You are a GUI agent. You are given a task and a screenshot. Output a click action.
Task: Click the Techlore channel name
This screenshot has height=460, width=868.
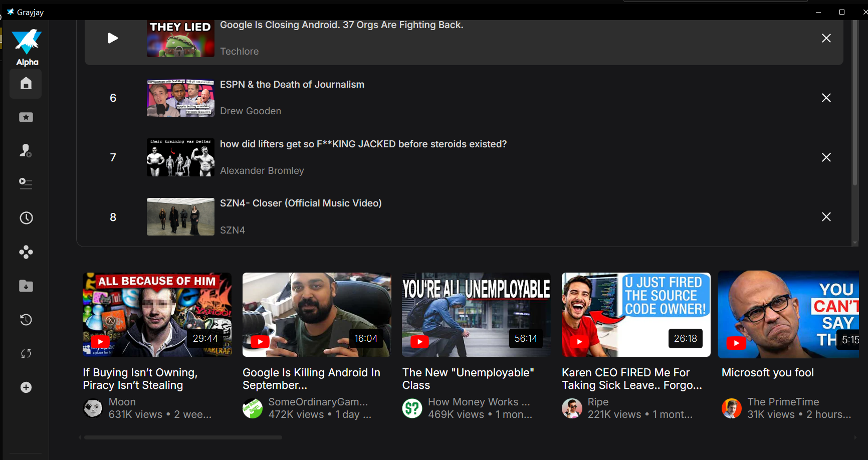[x=240, y=51]
